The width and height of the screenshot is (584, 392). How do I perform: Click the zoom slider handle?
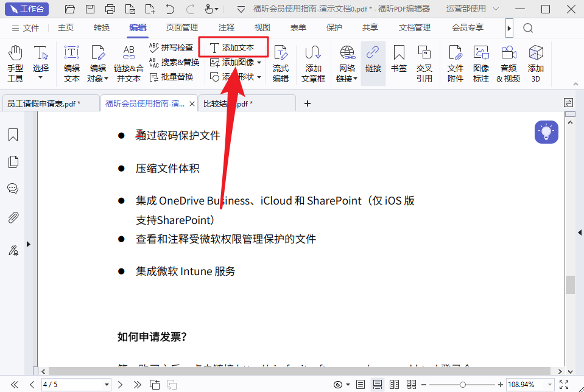pos(463,385)
